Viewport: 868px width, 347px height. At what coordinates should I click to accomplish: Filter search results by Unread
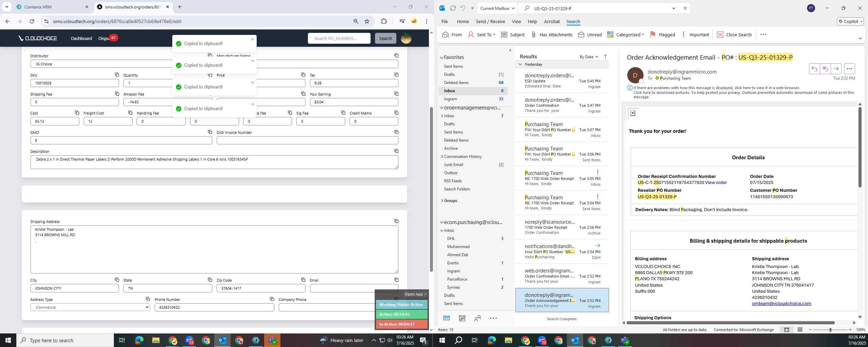click(590, 35)
